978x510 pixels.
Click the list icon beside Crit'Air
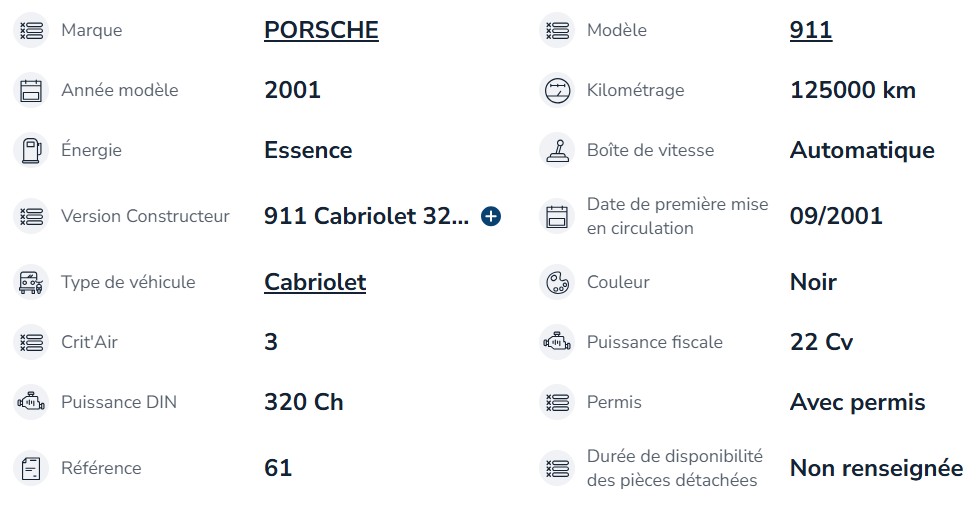click(31, 342)
